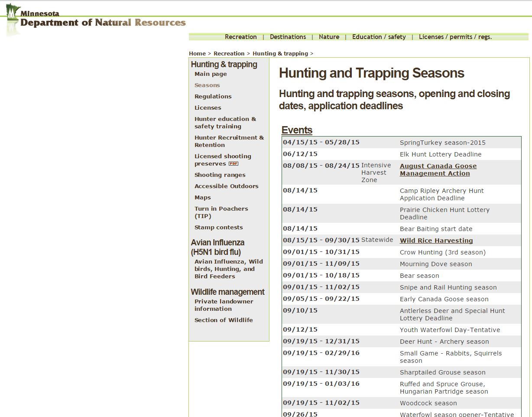The image size is (532, 417).
Task: Click Hunting & trapping breadcrumb link
Action: tap(280, 54)
